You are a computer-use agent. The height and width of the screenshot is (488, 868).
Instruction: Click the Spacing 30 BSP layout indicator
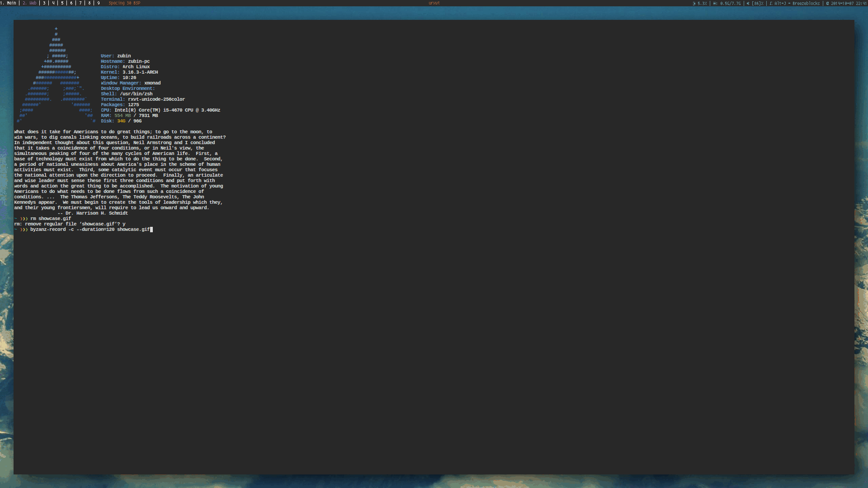coord(124,3)
